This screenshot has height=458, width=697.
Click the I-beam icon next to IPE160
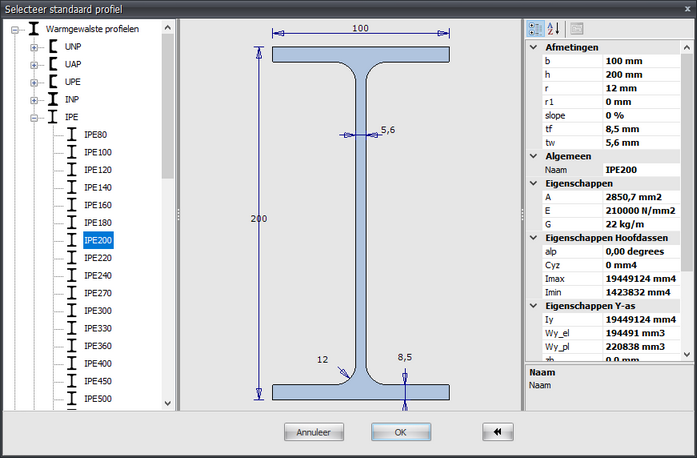[x=72, y=205]
